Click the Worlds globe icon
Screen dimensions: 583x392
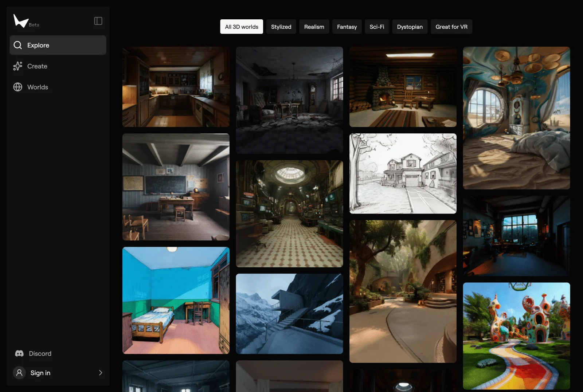point(18,87)
